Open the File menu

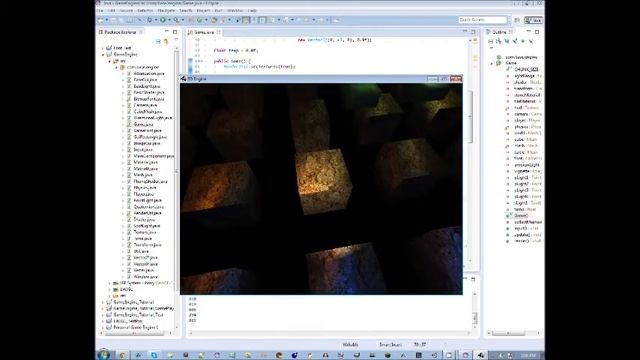click(100, 10)
